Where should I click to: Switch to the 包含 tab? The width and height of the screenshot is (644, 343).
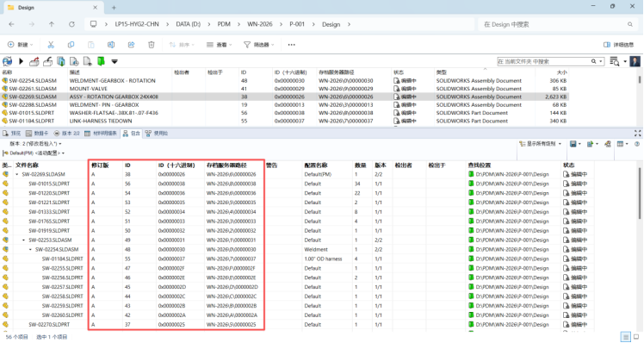point(132,134)
